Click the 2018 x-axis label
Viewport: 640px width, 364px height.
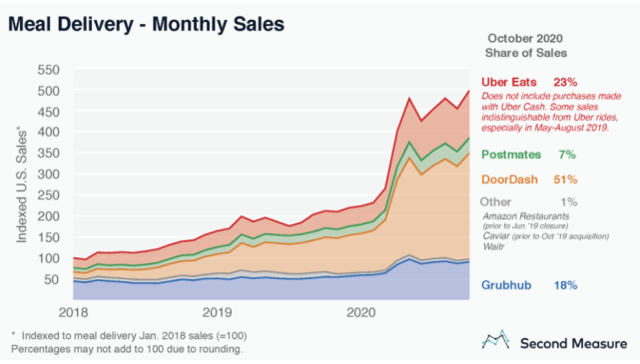point(74,312)
